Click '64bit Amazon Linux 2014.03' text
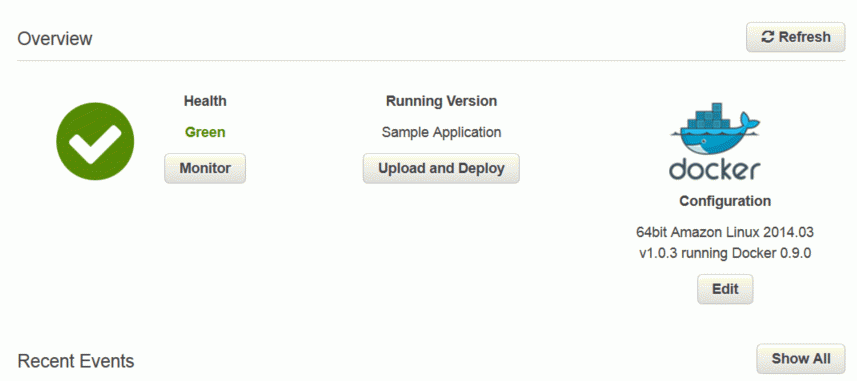This screenshot has width=857, height=381. pyautogui.click(x=725, y=232)
